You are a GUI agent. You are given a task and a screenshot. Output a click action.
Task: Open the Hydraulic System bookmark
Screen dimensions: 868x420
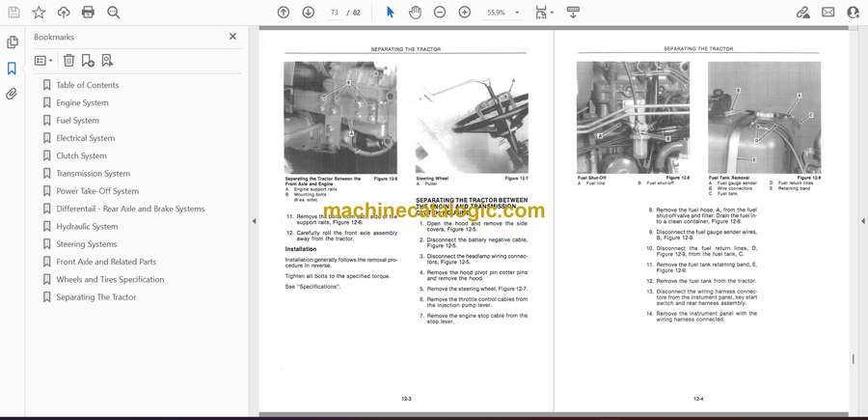[87, 227]
